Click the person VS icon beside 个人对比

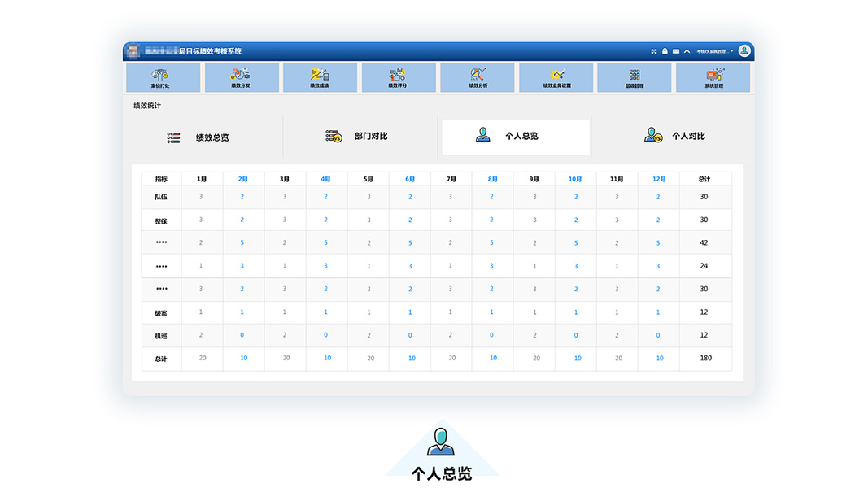pos(653,134)
